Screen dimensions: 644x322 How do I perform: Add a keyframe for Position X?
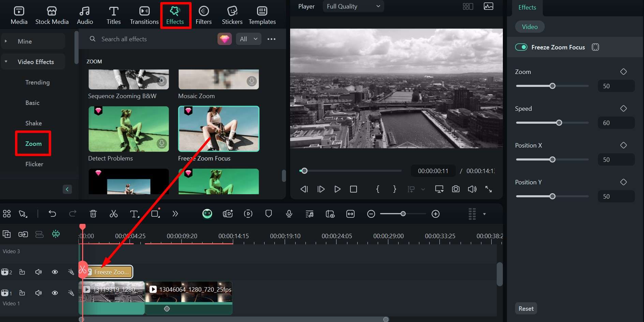624,145
